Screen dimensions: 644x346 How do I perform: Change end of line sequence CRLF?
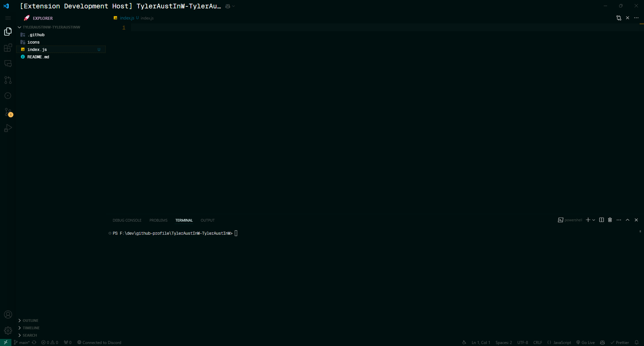click(x=538, y=342)
